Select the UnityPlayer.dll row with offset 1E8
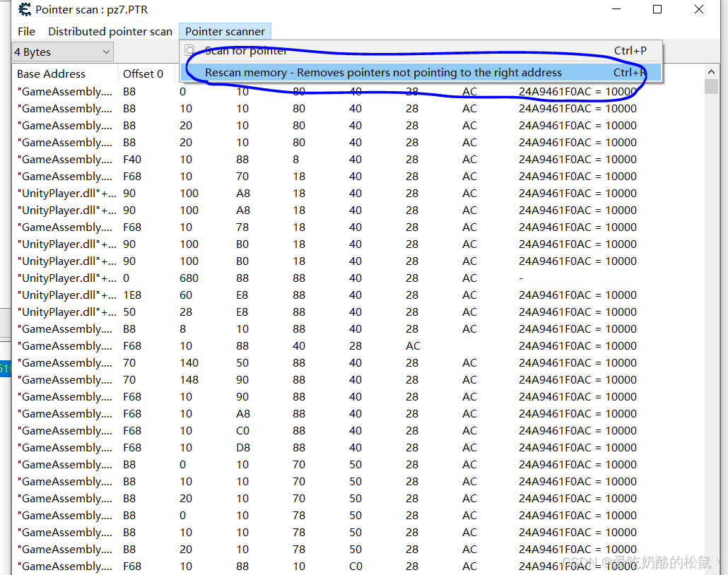Screen dimensions: 728x575 [358, 295]
